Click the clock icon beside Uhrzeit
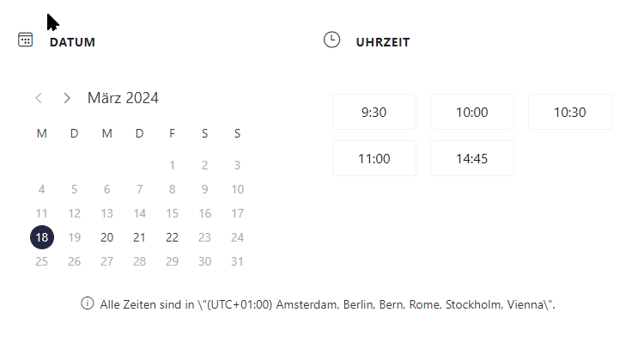Viewport: 644px width, 349px height. tap(331, 40)
